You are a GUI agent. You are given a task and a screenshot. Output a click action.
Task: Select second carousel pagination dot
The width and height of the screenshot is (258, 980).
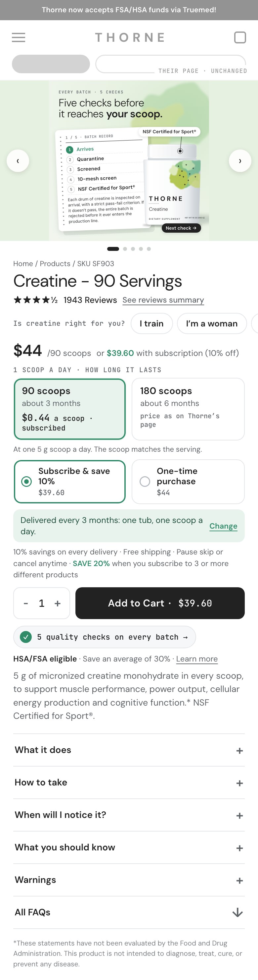[125, 249]
